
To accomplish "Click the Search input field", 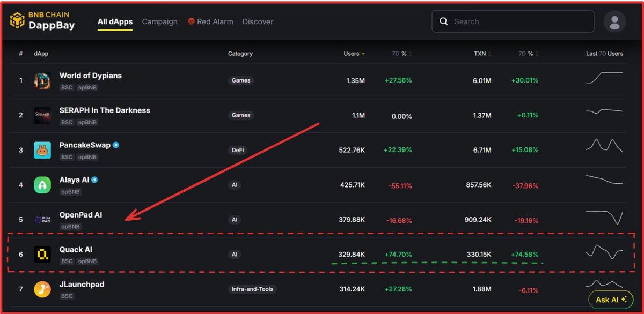I will pyautogui.click(x=513, y=21).
